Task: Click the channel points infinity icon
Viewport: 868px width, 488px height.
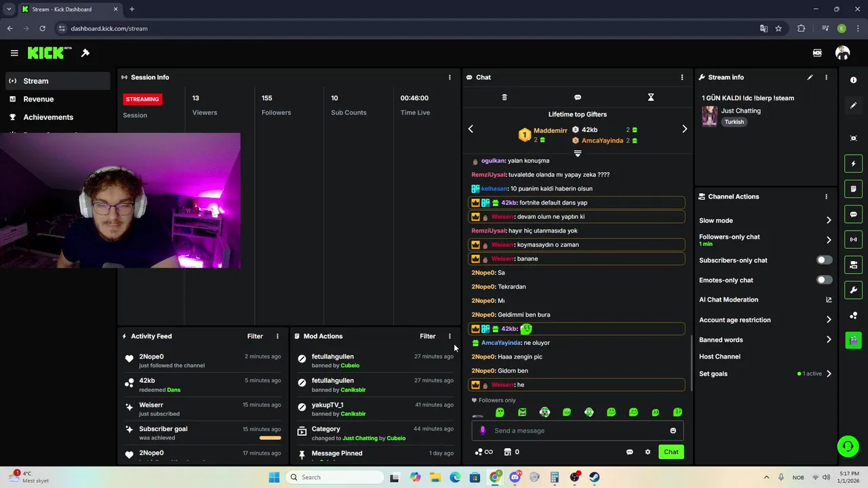Action: [x=484, y=452]
